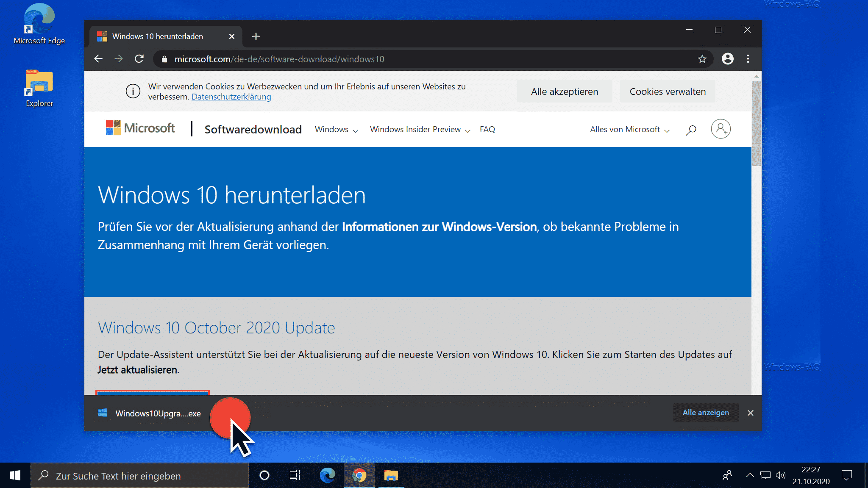Select the Microsoft Edge desktop shortcut

click(39, 24)
